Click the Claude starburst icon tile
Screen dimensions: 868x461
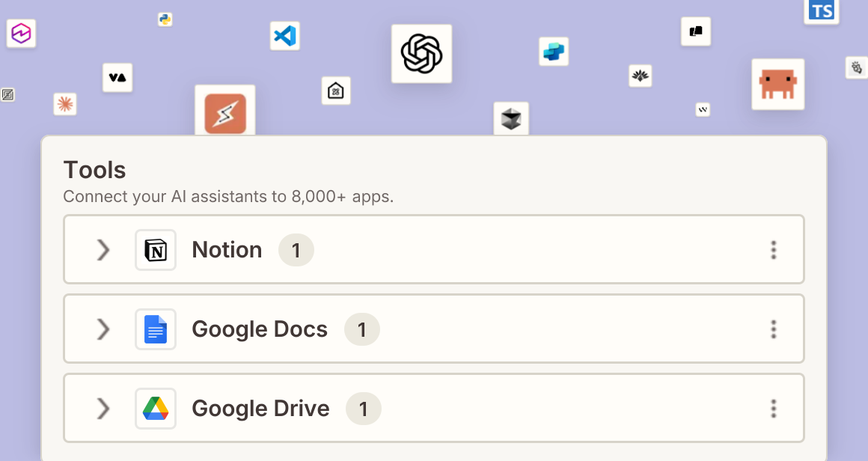point(65,104)
